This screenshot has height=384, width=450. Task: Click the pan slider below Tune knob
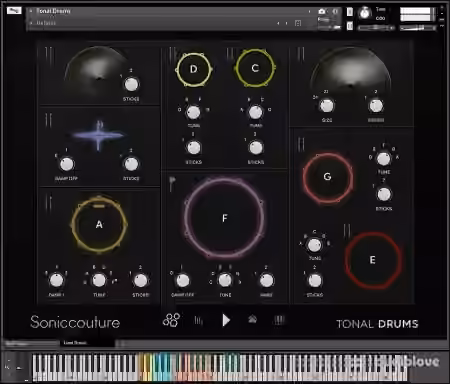pos(376,28)
